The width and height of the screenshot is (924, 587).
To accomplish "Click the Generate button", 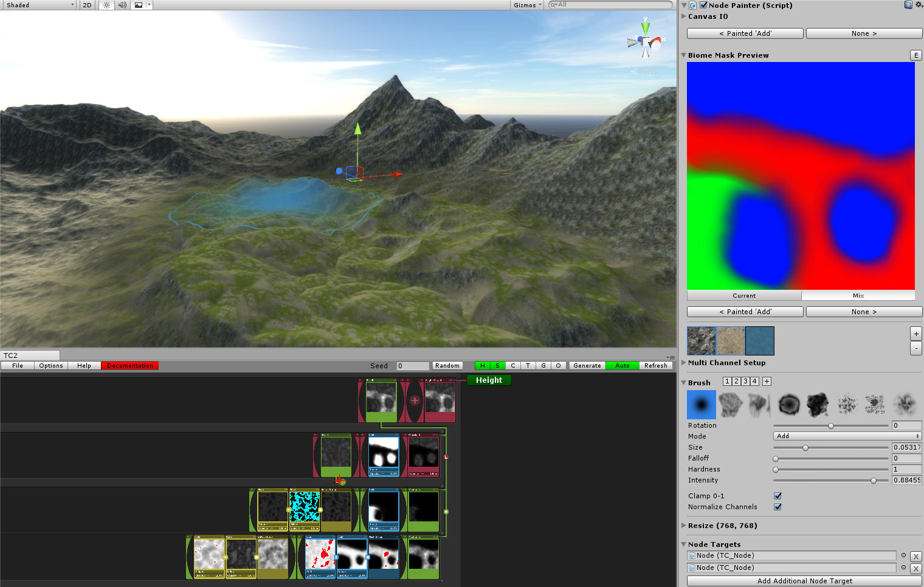I will 586,365.
